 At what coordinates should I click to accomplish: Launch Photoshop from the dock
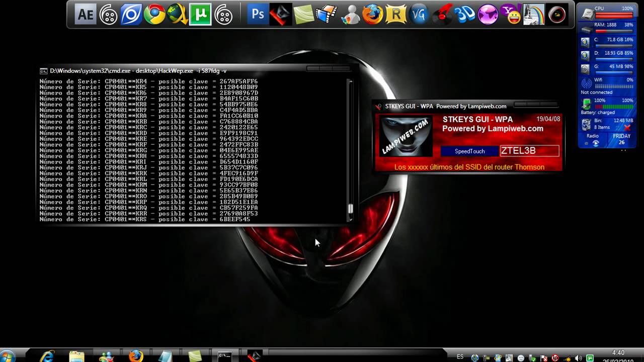258,15
